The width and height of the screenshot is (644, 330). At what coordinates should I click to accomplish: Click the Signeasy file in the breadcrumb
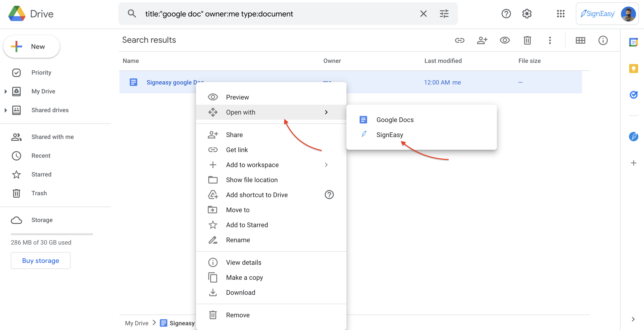pyautogui.click(x=177, y=323)
